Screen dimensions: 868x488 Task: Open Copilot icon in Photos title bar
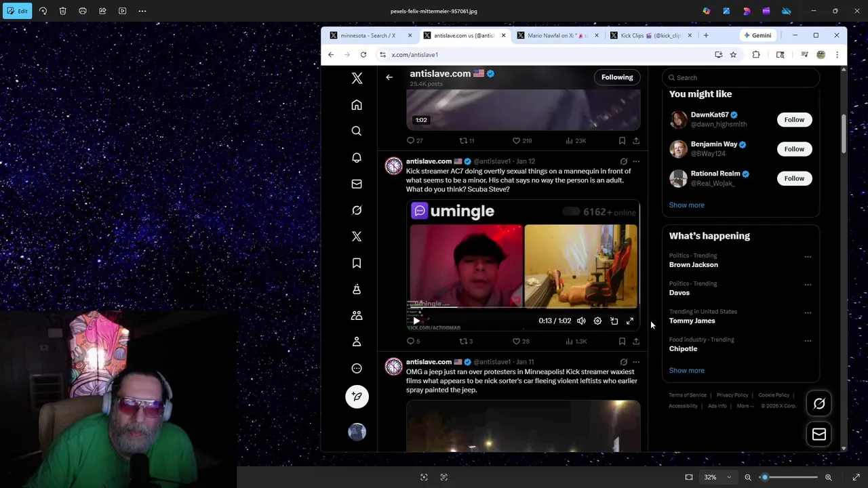click(707, 11)
